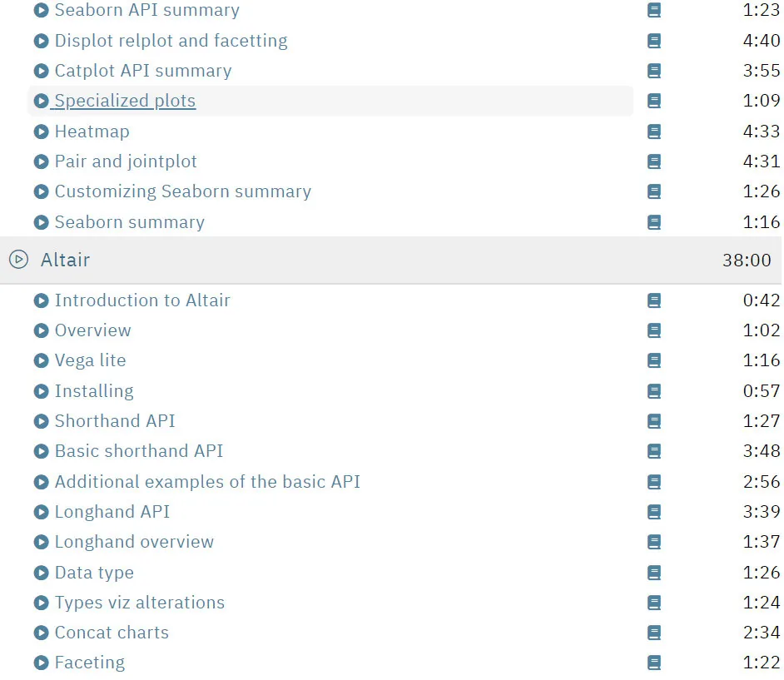The height and width of the screenshot is (680, 784).
Task: Click play icon next to Faceting
Action: [x=41, y=663]
